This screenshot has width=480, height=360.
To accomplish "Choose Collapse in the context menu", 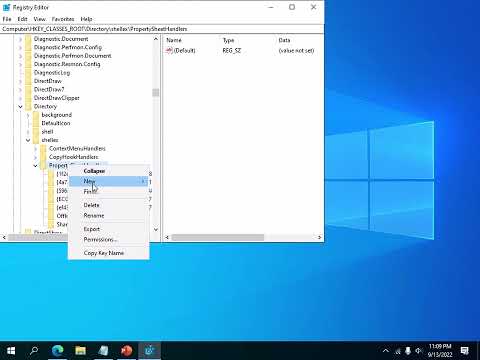I will pyautogui.click(x=109, y=171).
